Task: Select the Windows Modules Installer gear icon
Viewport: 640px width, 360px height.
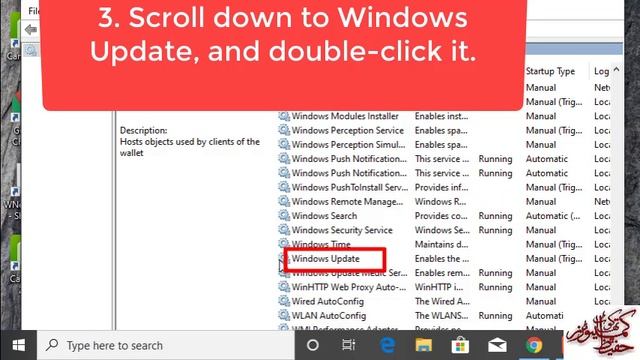Action: (284, 116)
